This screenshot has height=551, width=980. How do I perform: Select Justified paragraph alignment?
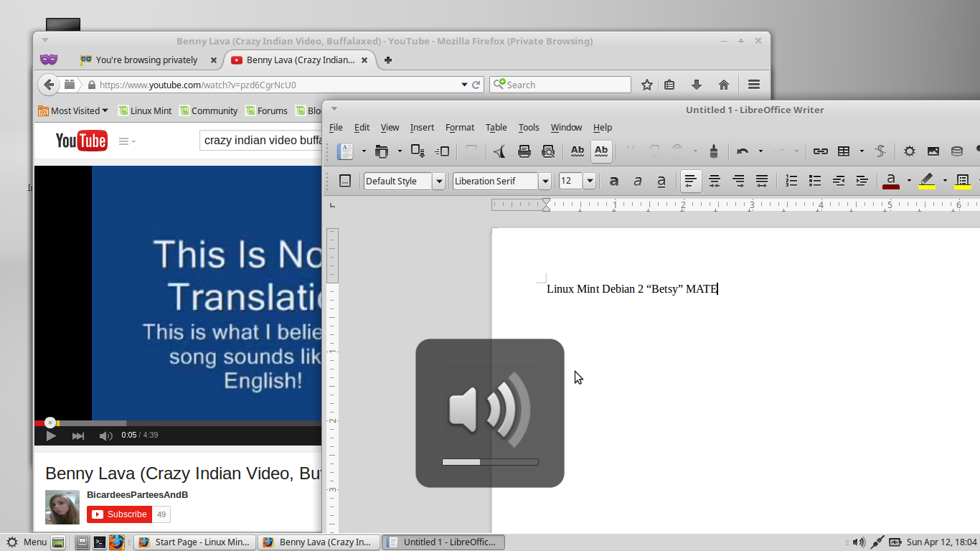[762, 181]
